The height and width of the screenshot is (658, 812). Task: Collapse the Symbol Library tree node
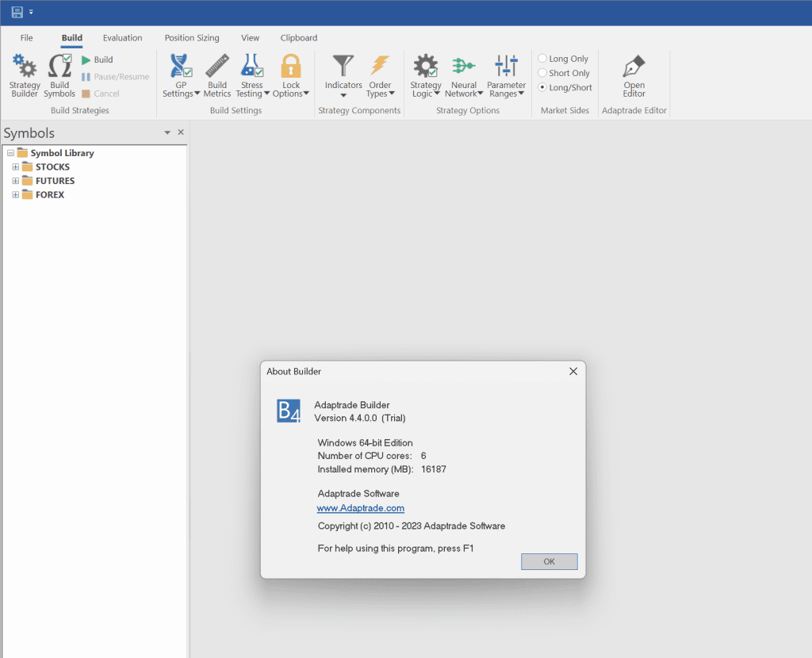pyautogui.click(x=10, y=153)
